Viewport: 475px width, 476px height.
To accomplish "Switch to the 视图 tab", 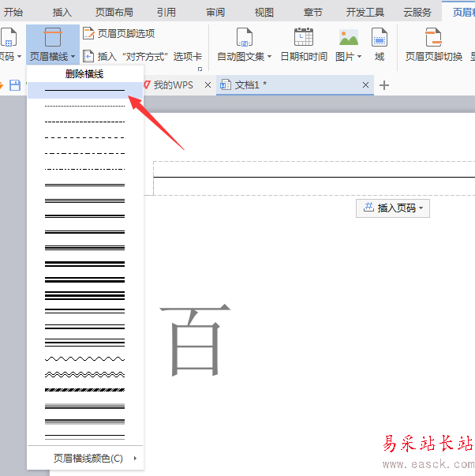I will 264,12.
